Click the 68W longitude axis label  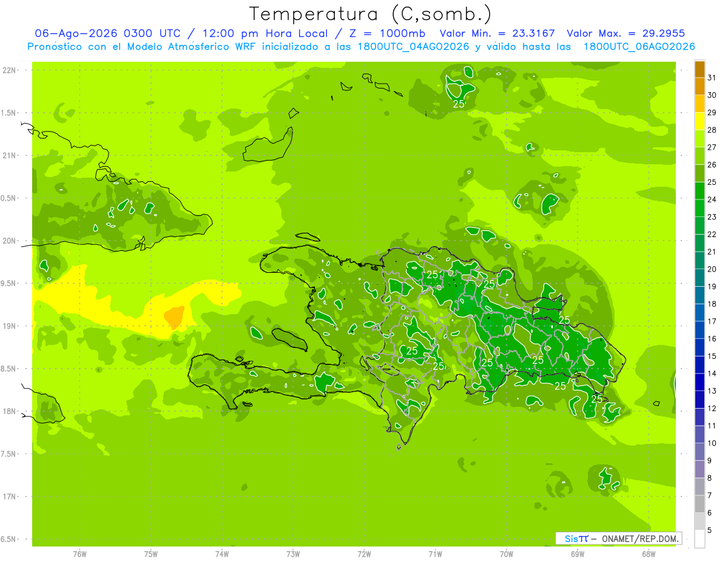[x=649, y=554]
